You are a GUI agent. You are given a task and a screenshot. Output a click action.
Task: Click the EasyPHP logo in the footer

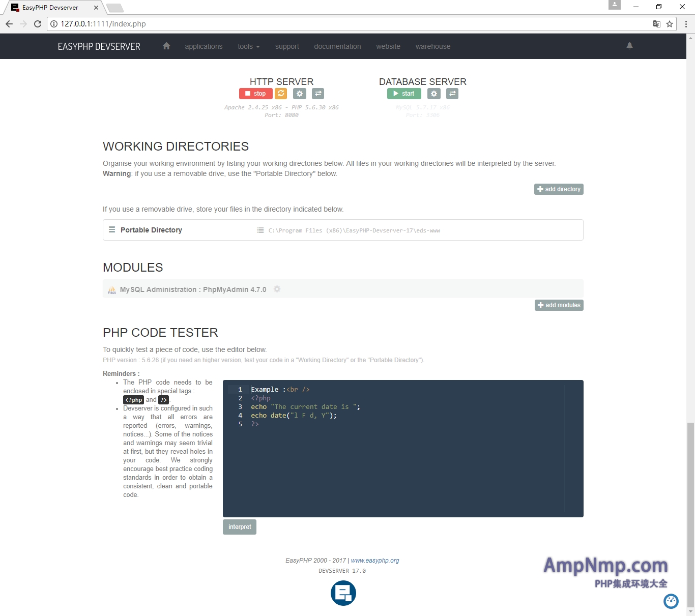point(343,593)
